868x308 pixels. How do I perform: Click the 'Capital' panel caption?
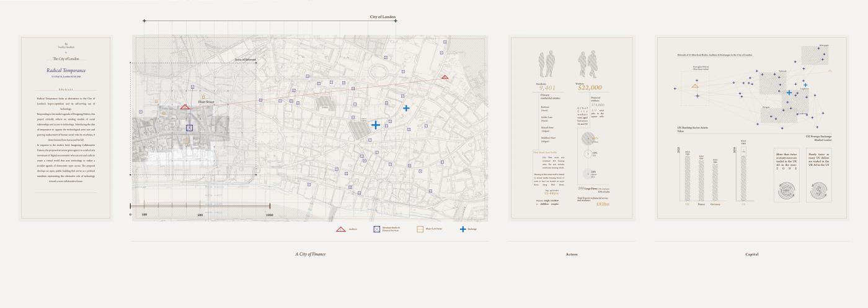tap(752, 254)
